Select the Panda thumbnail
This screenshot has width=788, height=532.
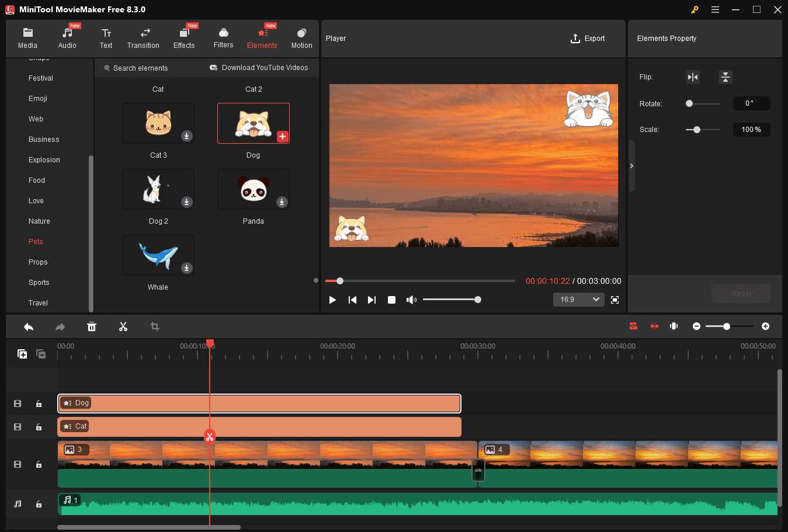[x=254, y=189]
